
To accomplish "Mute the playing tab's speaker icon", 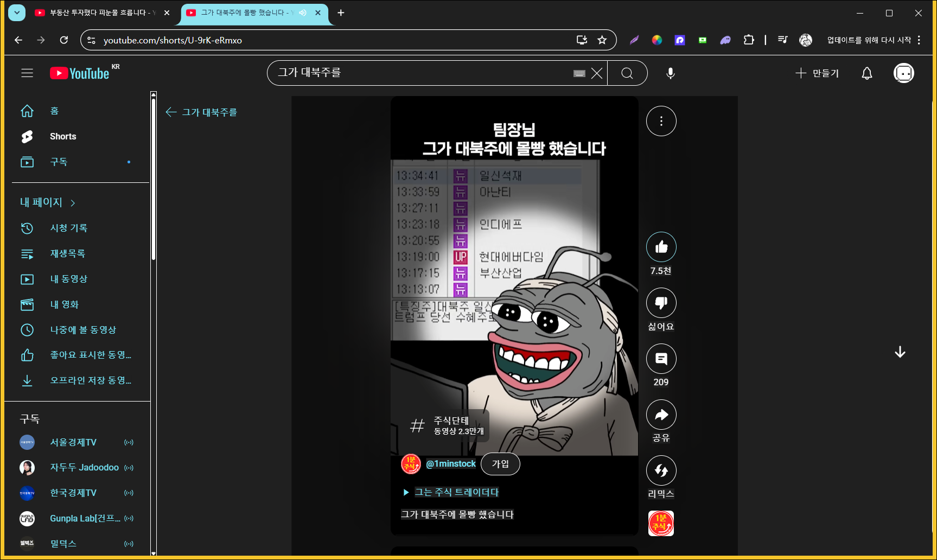I will (303, 12).
